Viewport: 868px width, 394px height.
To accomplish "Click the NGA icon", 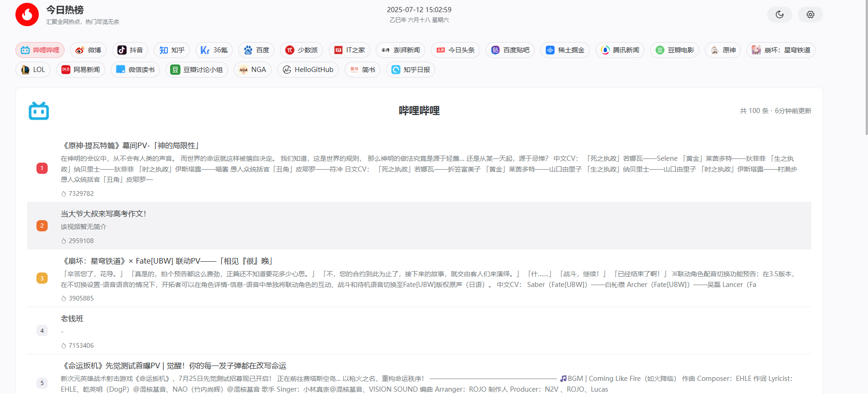I will click(x=244, y=70).
